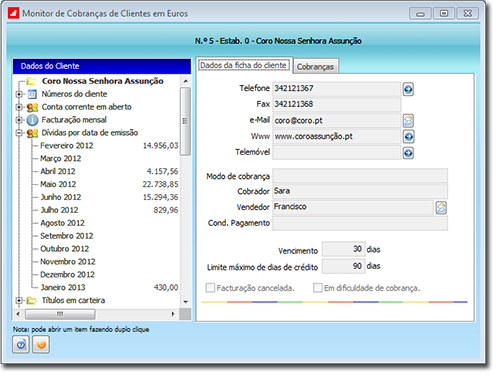Select Janeiro 2013 in the tree

63,288
